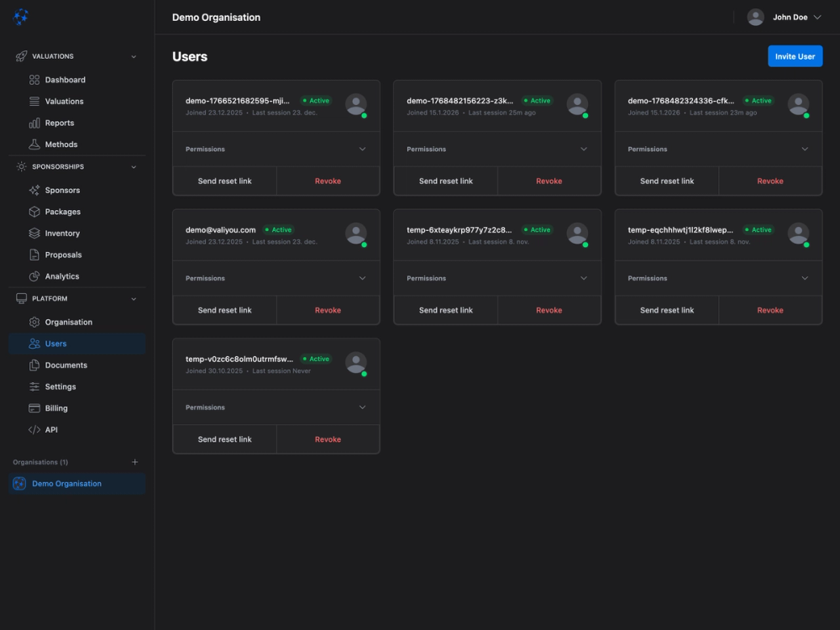Screen dimensions: 840x630
Task: Open Settings from the Platform menu
Action: coord(59,386)
